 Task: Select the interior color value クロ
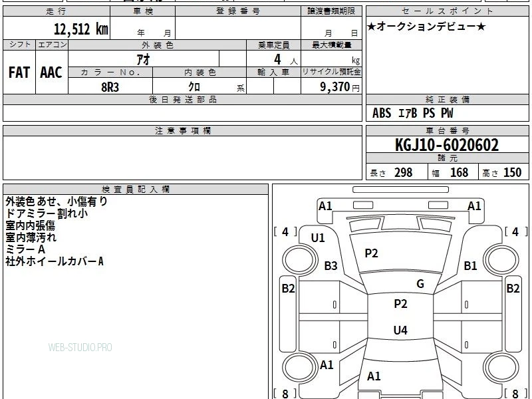point(194,87)
